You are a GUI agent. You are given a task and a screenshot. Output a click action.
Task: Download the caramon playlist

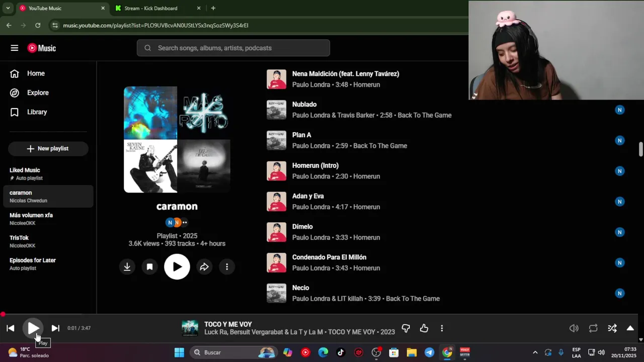[127, 267]
